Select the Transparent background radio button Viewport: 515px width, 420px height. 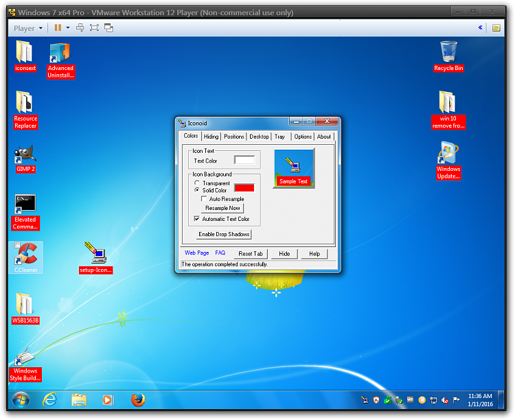coord(197,183)
